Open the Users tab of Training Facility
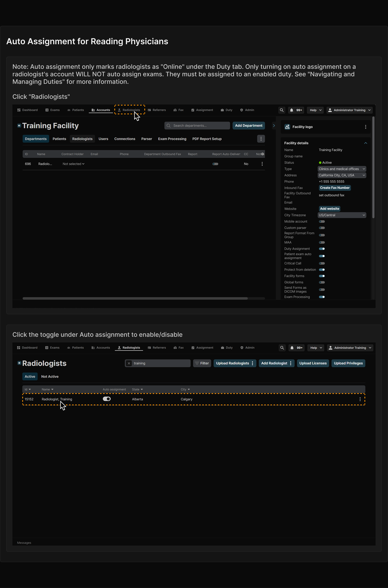The width and height of the screenshot is (388, 588). point(103,139)
